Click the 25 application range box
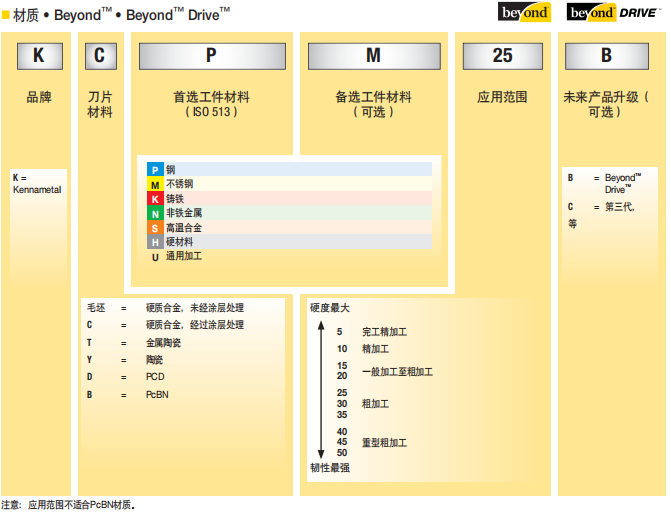The width and height of the screenshot is (671, 512). tap(502, 56)
